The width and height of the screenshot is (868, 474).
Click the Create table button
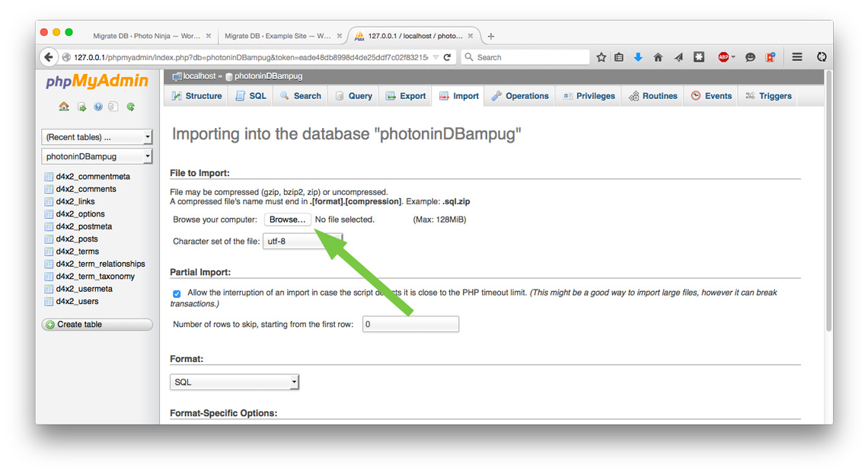click(97, 325)
